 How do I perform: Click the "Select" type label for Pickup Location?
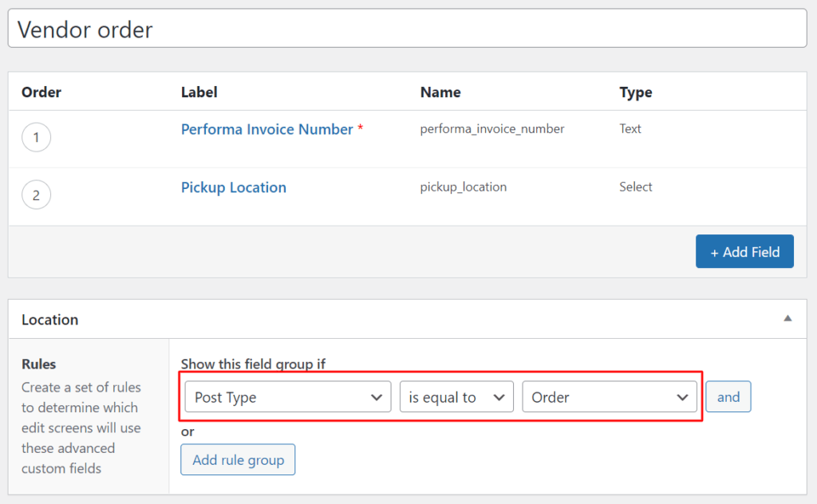[636, 187]
